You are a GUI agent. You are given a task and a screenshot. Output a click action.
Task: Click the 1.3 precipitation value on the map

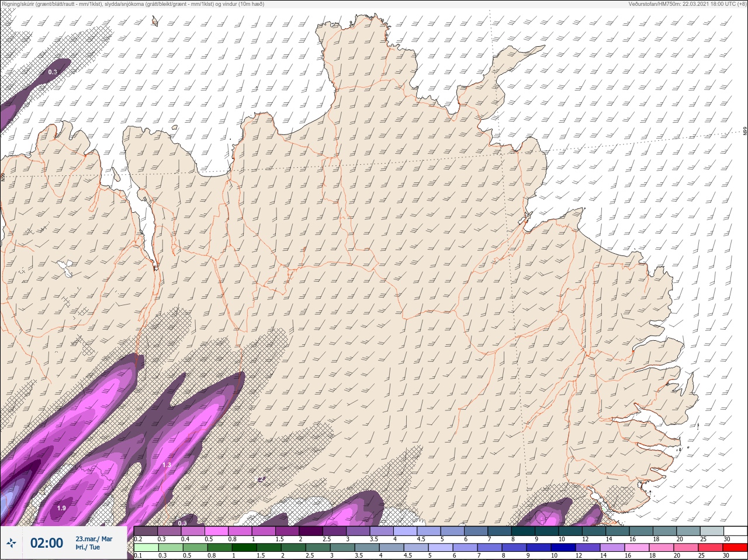pyautogui.click(x=167, y=465)
